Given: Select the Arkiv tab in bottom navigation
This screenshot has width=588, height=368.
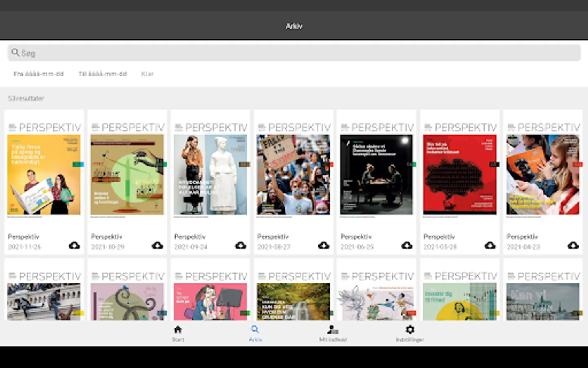Looking at the screenshot, I should pos(255,334).
